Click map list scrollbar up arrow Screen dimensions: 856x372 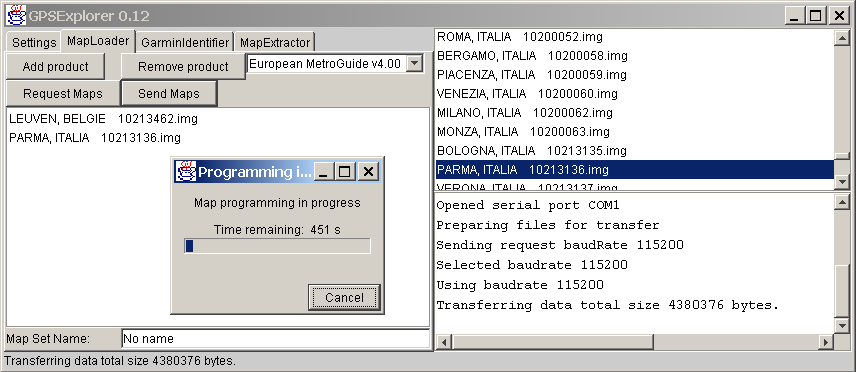point(842,37)
